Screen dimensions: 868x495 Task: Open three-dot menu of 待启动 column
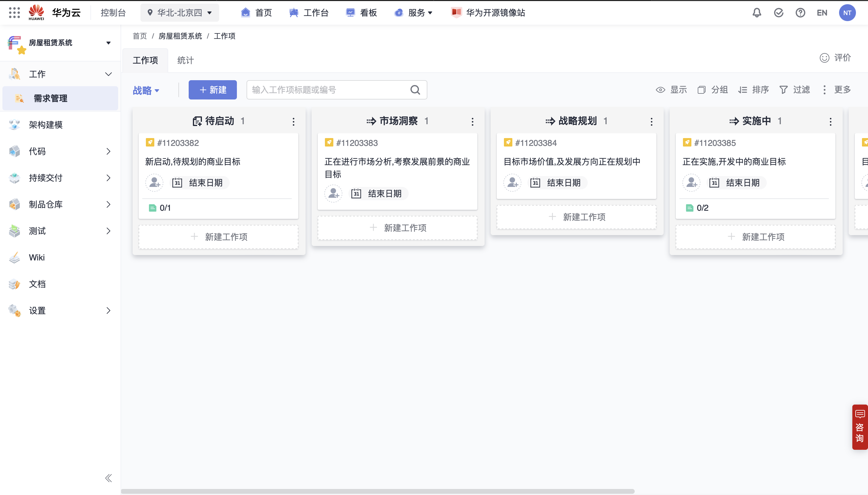tap(294, 122)
